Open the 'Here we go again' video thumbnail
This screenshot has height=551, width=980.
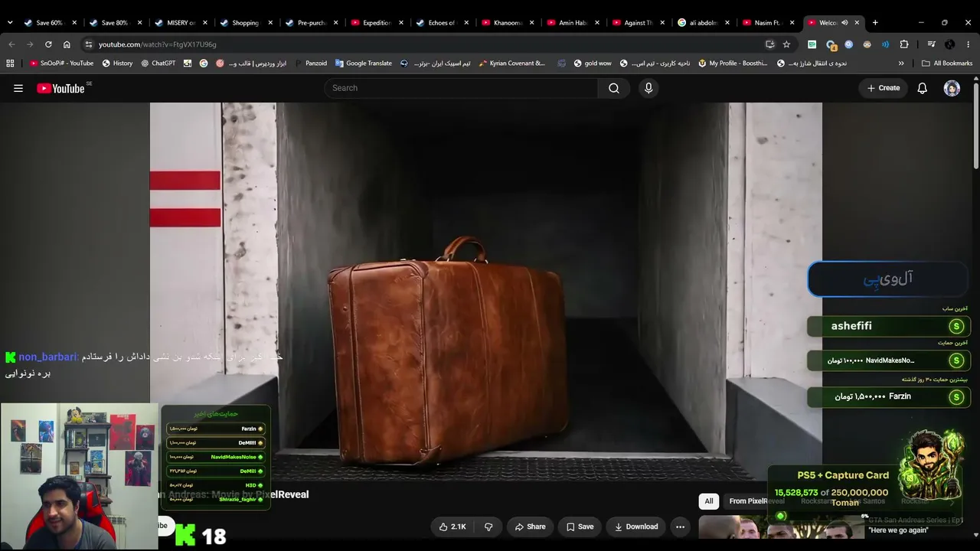[x=781, y=528]
